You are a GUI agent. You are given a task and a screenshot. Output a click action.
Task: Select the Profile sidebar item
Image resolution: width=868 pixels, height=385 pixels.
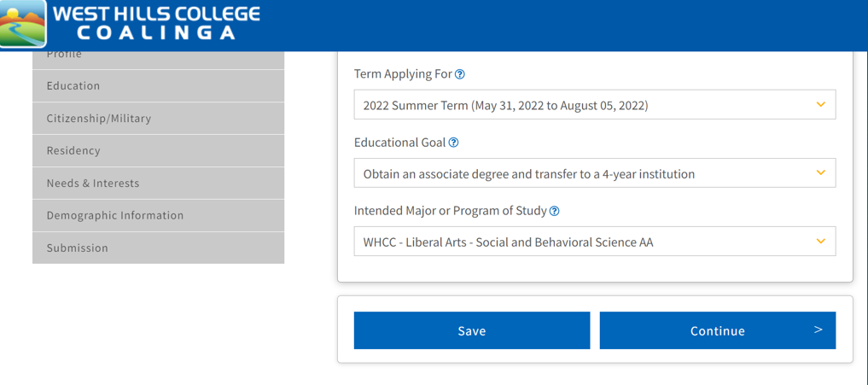click(158, 60)
